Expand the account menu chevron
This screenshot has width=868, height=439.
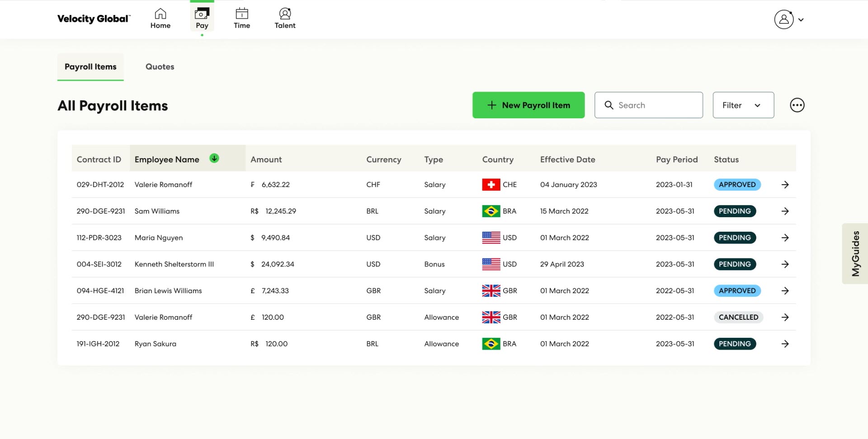pyautogui.click(x=801, y=20)
